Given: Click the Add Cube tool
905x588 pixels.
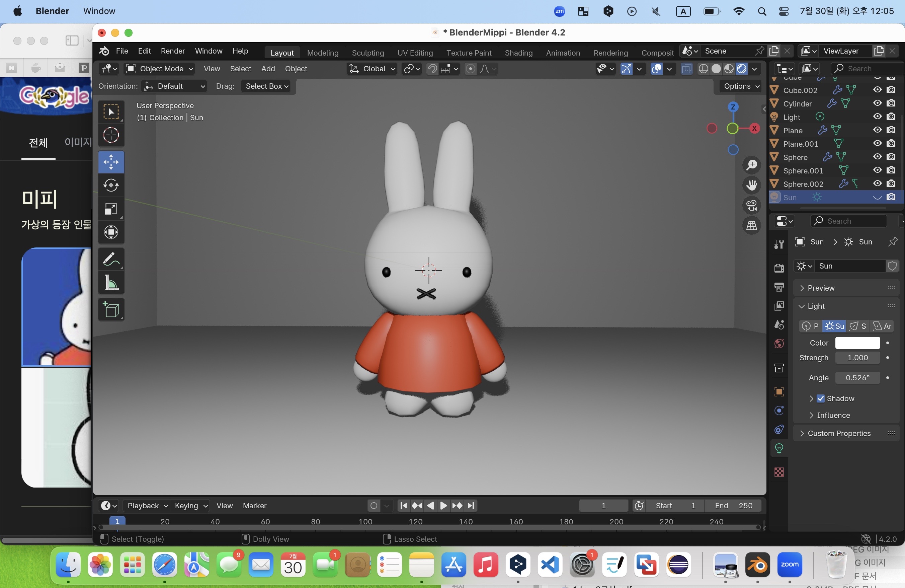Looking at the screenshot, I should [111, 310].
